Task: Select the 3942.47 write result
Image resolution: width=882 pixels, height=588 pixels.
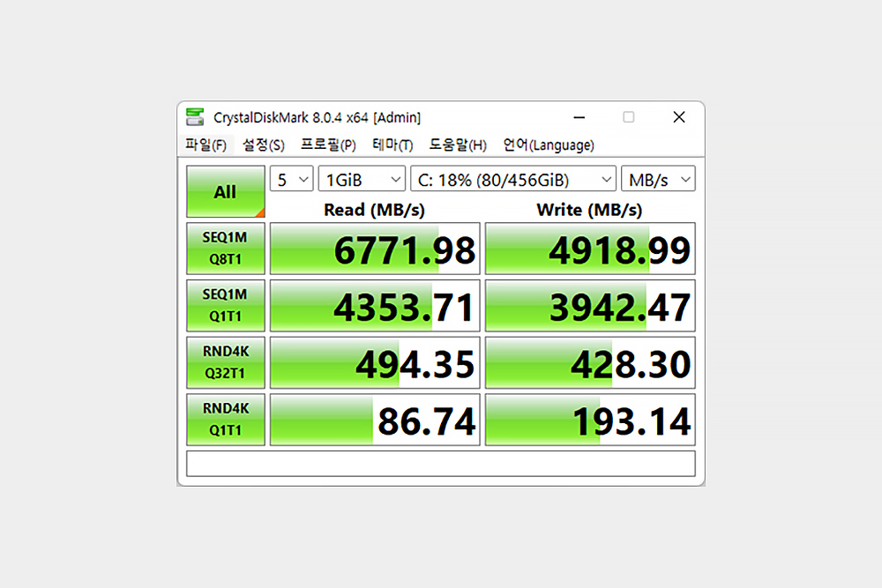Action: pos(590,305)
